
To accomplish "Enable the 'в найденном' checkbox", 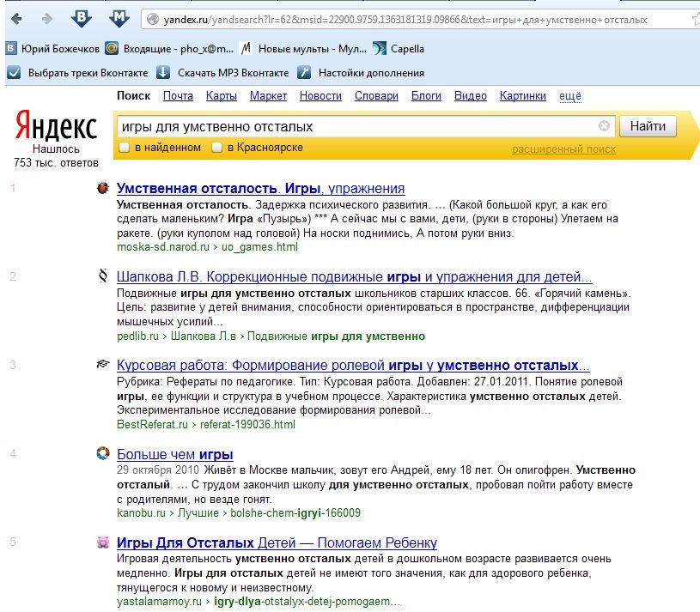I will click(125, 148).
